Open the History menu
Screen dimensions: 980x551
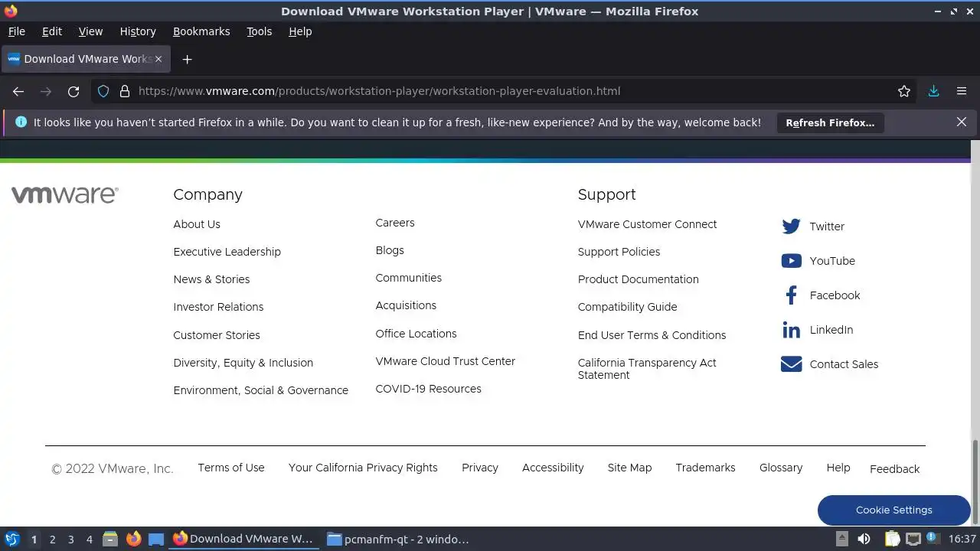[x=138, y=31]
